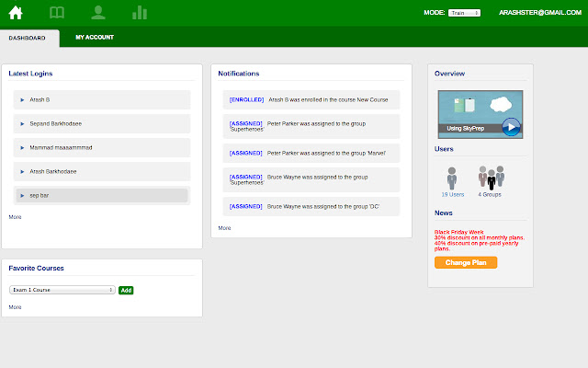The image size is (588, 368).
Task: Click the [ENROLLED] notification tag
Action: click(246, 100)
